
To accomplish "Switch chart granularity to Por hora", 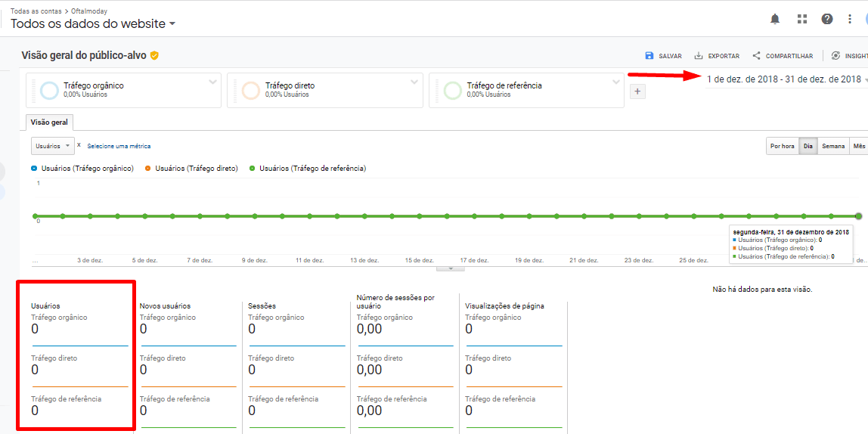I will coord(782,146).
